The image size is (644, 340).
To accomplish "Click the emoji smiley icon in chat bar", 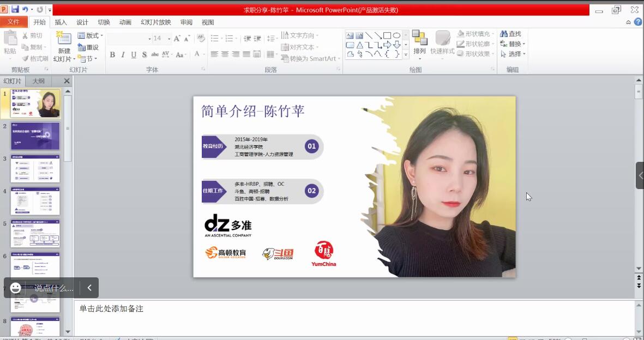I will (x=16, y=288).
